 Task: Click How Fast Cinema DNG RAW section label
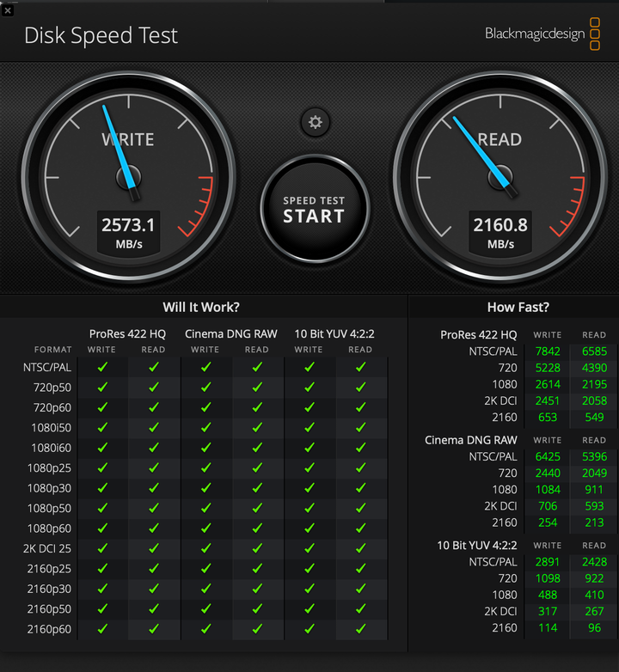470,440
